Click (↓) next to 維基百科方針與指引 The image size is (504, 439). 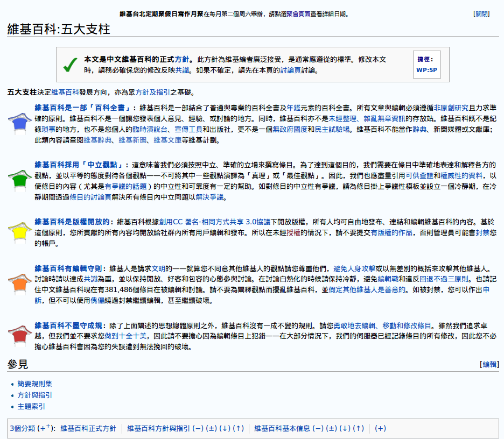pos(225,428)
